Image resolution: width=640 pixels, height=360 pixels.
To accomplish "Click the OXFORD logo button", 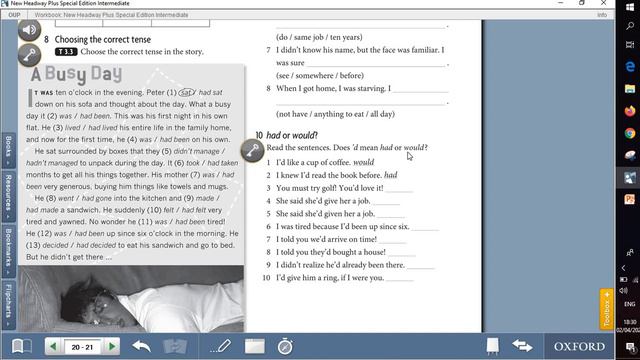I will point(579,346).
